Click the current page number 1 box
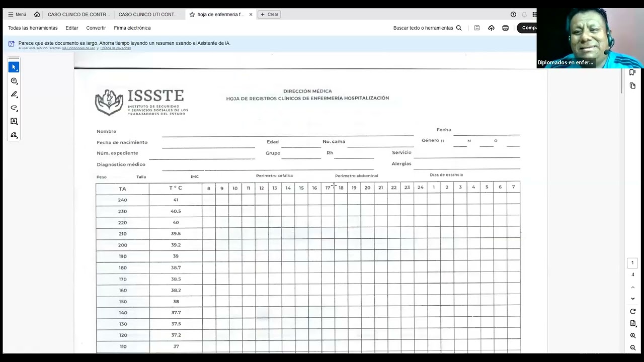The width and height of the screenshot is (644, 362). [633, 263]
